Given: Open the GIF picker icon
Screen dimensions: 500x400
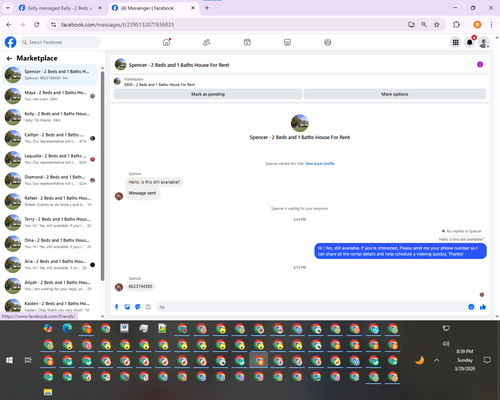Looking at the screenshot, I should (148, 307).
